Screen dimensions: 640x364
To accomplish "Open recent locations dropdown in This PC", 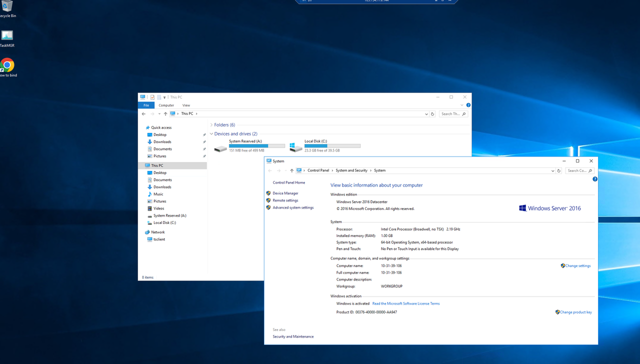I will pos(159,114).
